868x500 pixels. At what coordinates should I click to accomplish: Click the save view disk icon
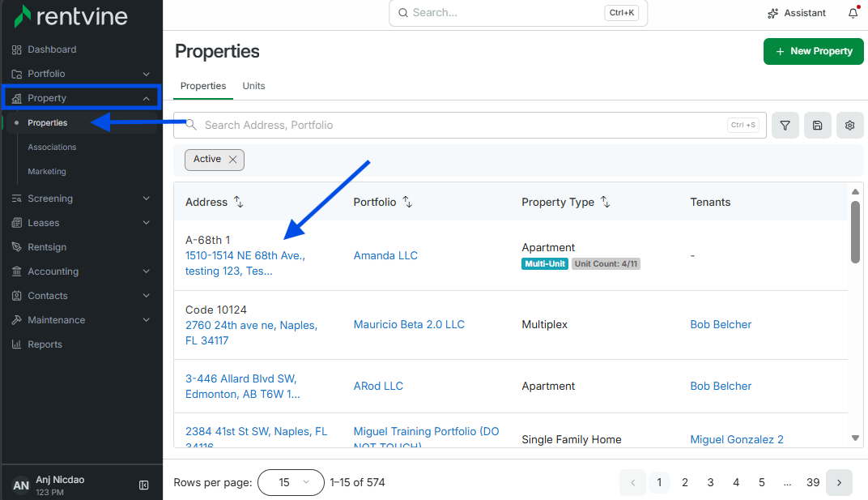click(x=818, y=126)
